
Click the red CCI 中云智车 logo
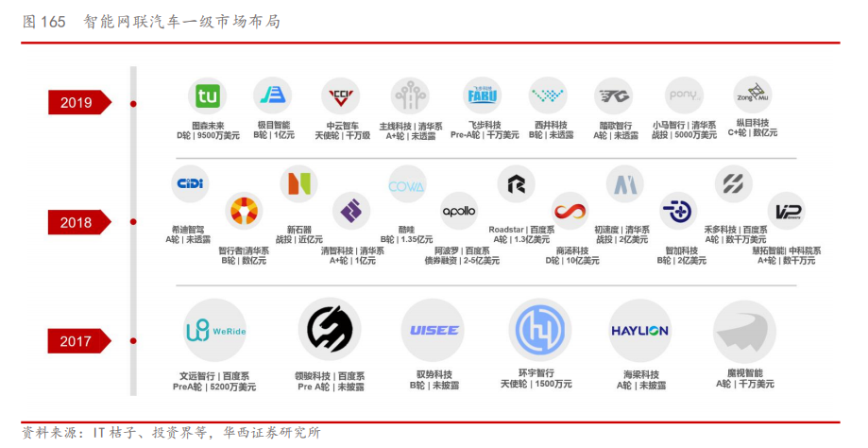tap(340, 96)
